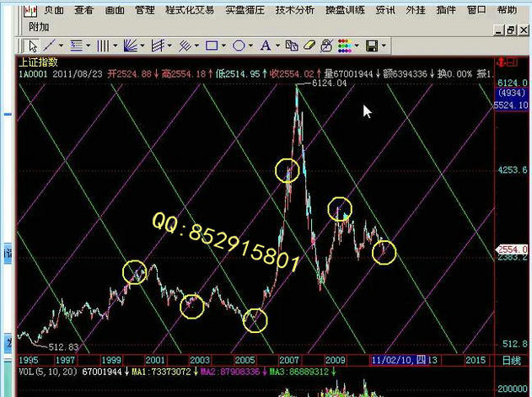The image size is (532, 397).
Task: Select the trend line drawing tool
Action: pos(49,46)
